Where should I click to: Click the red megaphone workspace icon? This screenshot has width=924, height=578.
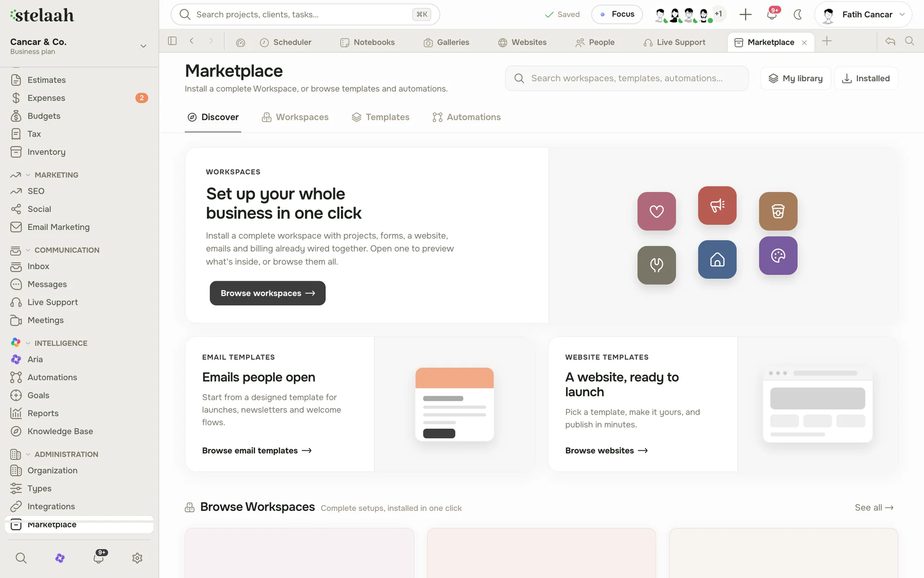click(x=717, y=206)
